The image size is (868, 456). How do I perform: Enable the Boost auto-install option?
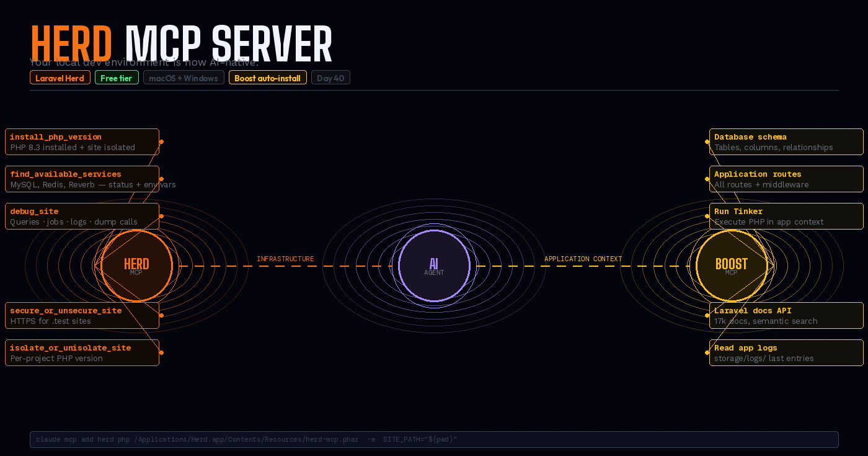(x=267, y=78)
